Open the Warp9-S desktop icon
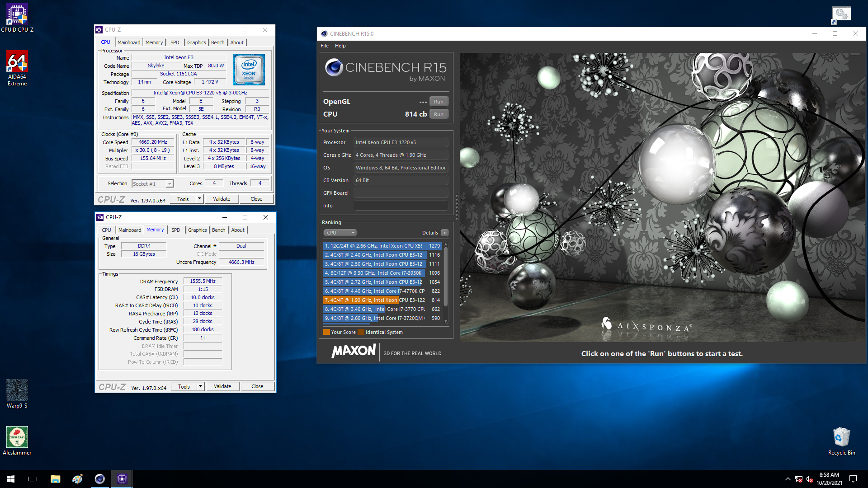This screenshot has height=488, width=868. [17, 394]
